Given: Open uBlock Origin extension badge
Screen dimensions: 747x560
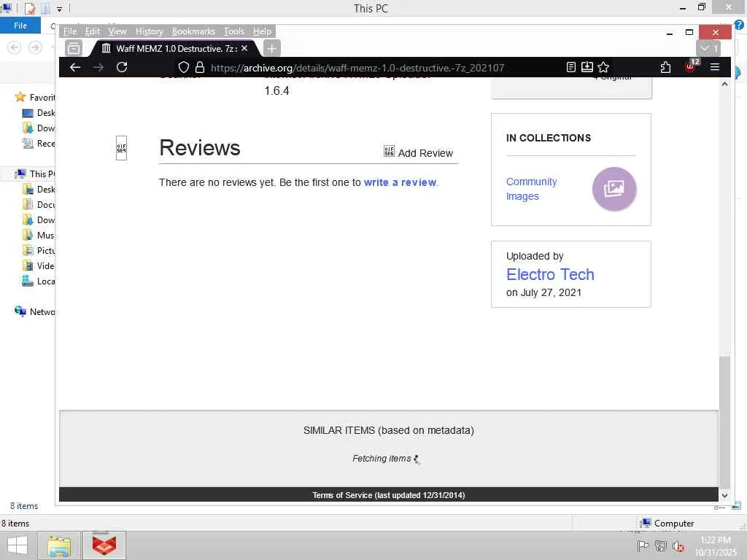Looking at the screenshot, I should point(692,66).
